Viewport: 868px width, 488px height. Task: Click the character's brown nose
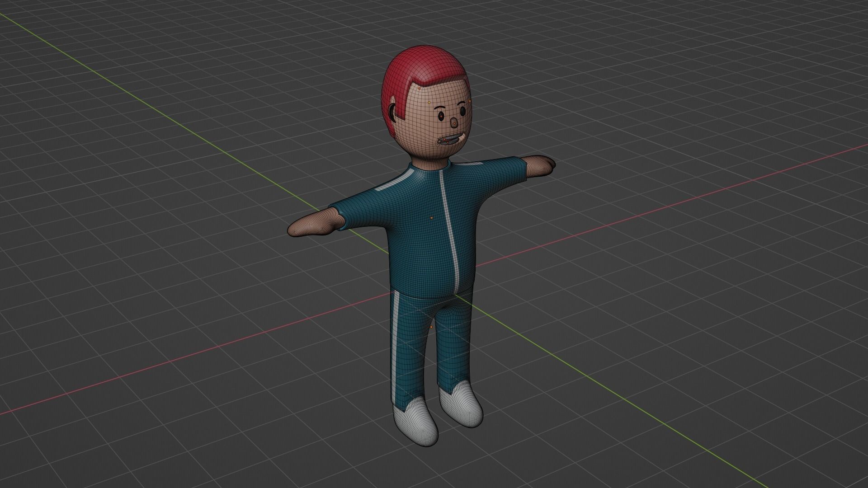[x=454, y=122]
